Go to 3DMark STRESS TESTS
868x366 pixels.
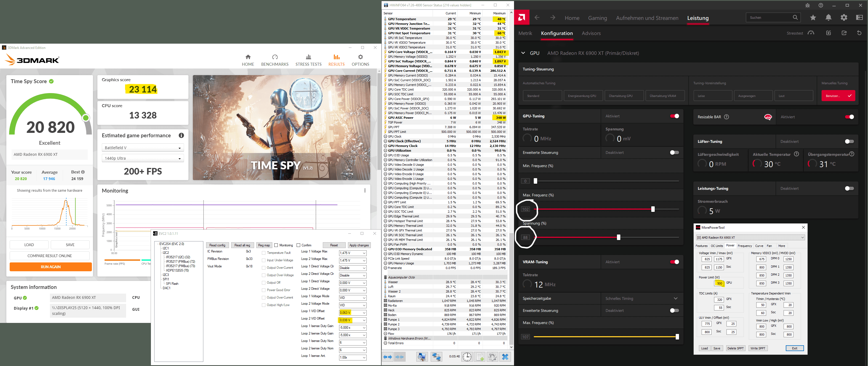click(x=308, y=60)
